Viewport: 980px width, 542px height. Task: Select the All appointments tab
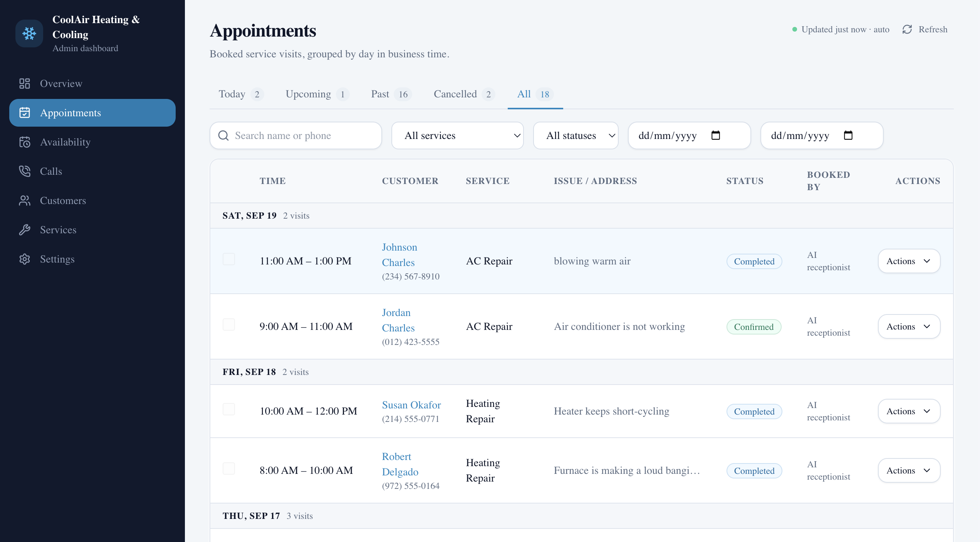(x=535, y=94)
